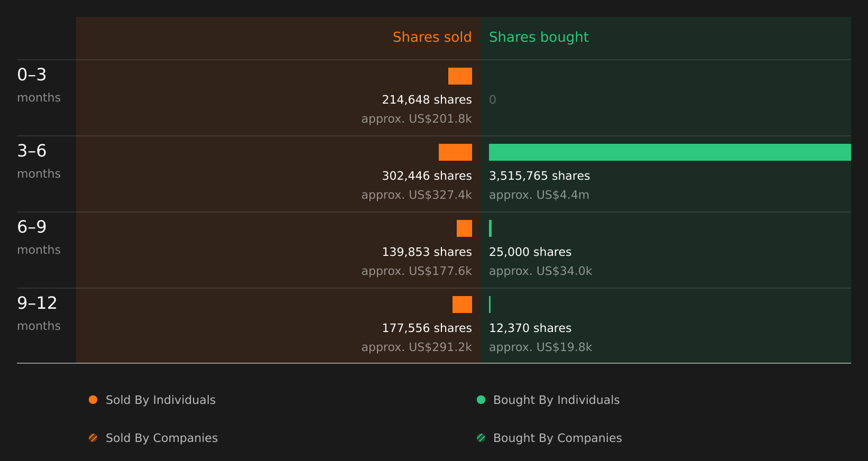Click the 214,648 shares value
This screenshot has width=868, height=461.
pos(427,99)
